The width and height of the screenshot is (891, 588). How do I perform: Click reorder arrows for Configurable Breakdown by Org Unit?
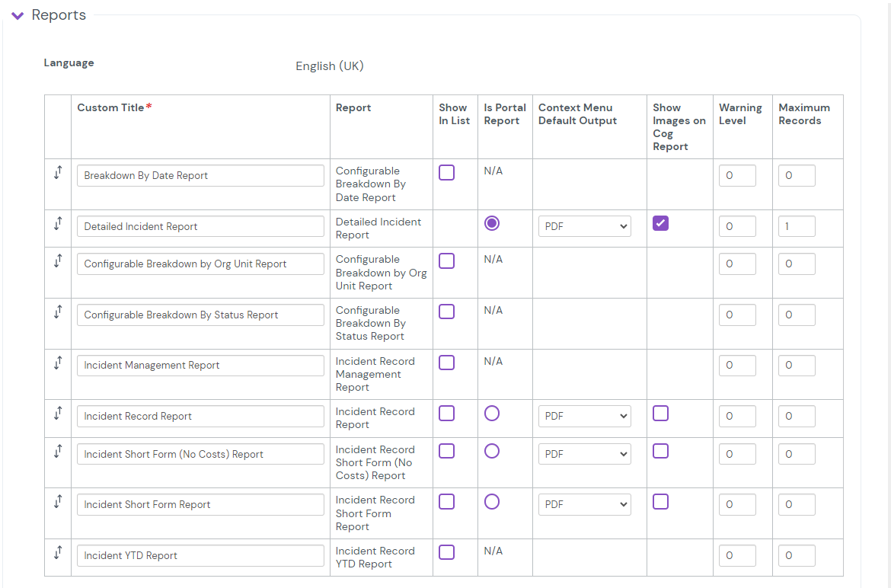[58, 260]
